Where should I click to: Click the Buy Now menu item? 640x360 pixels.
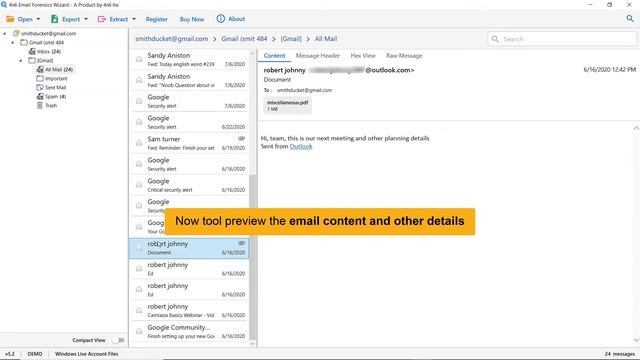coord(191,19)
